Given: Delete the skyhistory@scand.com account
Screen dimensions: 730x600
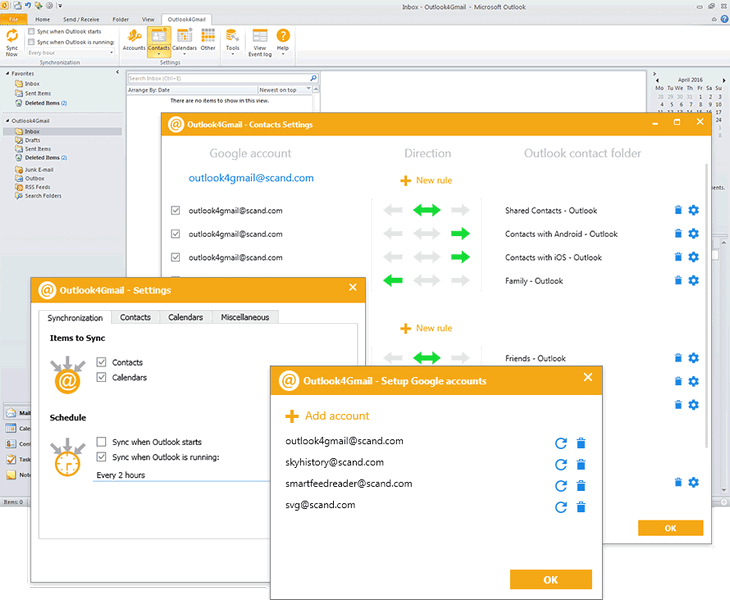Looking at the screenshot, I should (x=581, y=465).
